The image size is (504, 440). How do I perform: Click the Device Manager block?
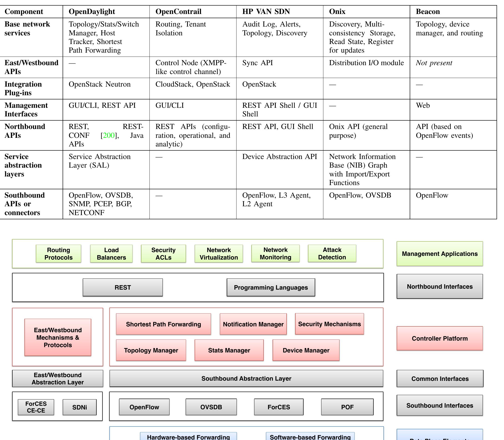pos(306,350)
